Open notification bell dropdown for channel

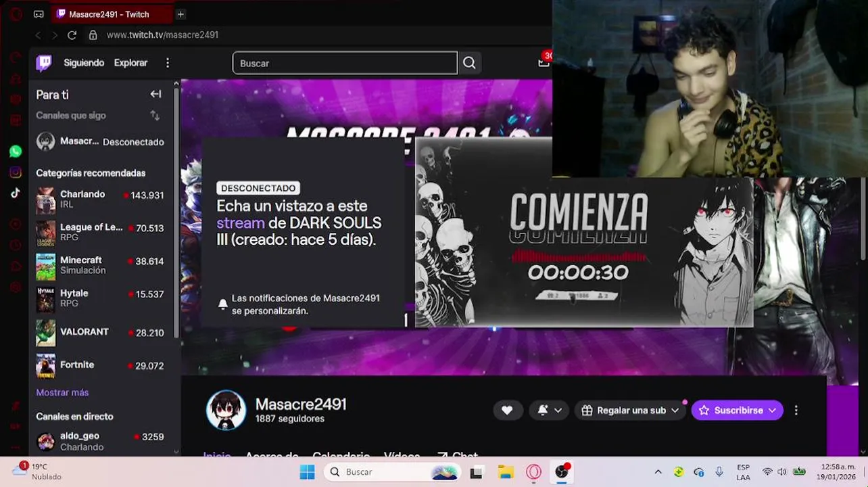point(550,411)
